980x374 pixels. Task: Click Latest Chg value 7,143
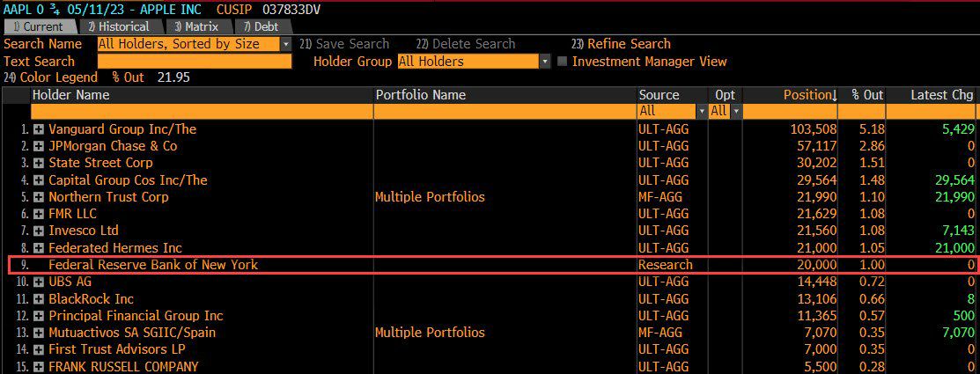coord(957,231)
